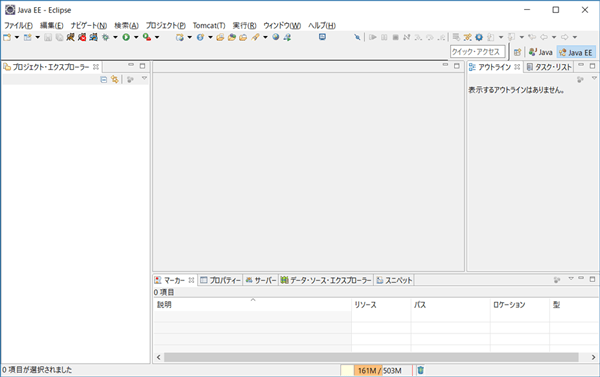Click the markers horizontal scrollbar track

pos(371,357)
